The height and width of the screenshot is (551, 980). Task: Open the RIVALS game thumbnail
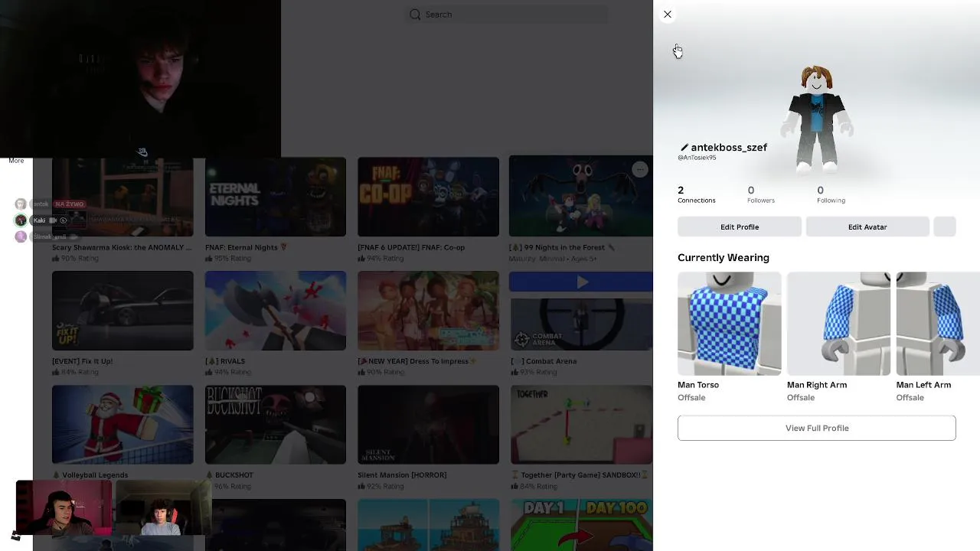pos(276,311)
